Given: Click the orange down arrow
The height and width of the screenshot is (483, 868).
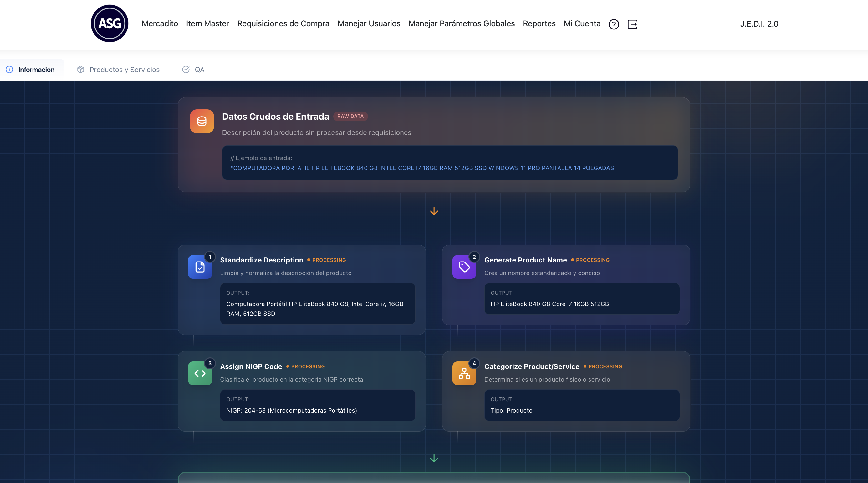Looking at the screenshot, I should [434, 211].
